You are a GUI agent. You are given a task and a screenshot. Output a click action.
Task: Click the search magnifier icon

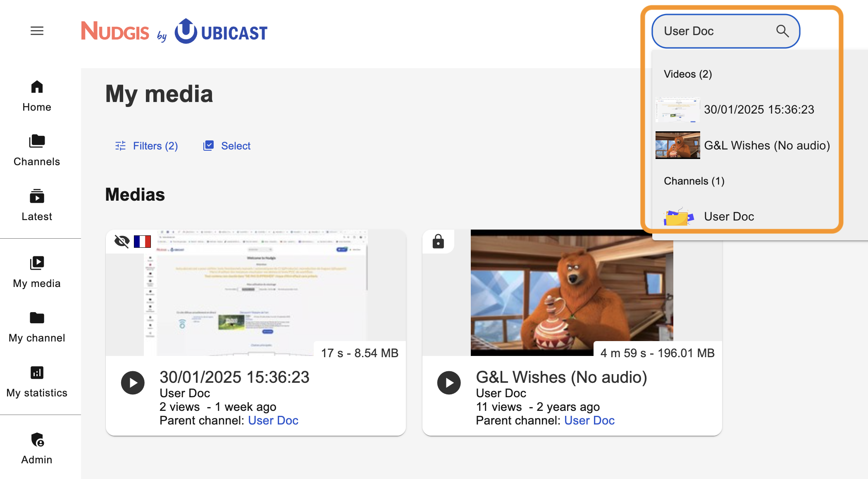[782, 31]
